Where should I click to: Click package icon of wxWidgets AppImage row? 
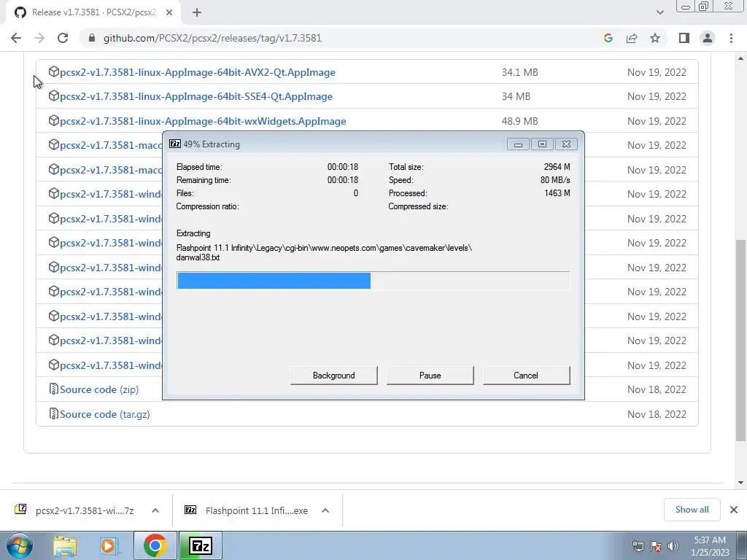click(53, 120)
